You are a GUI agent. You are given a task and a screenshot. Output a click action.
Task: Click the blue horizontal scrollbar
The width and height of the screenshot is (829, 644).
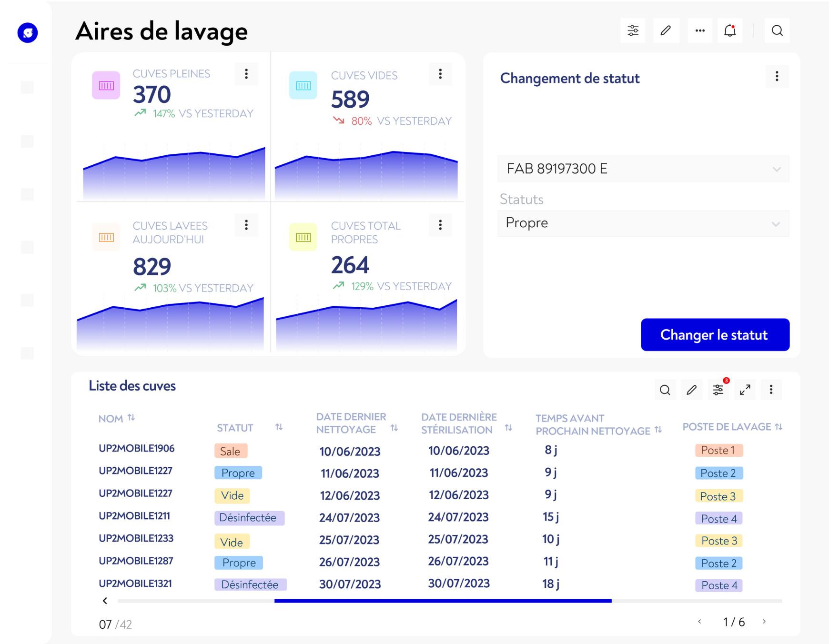coord(443,601)
